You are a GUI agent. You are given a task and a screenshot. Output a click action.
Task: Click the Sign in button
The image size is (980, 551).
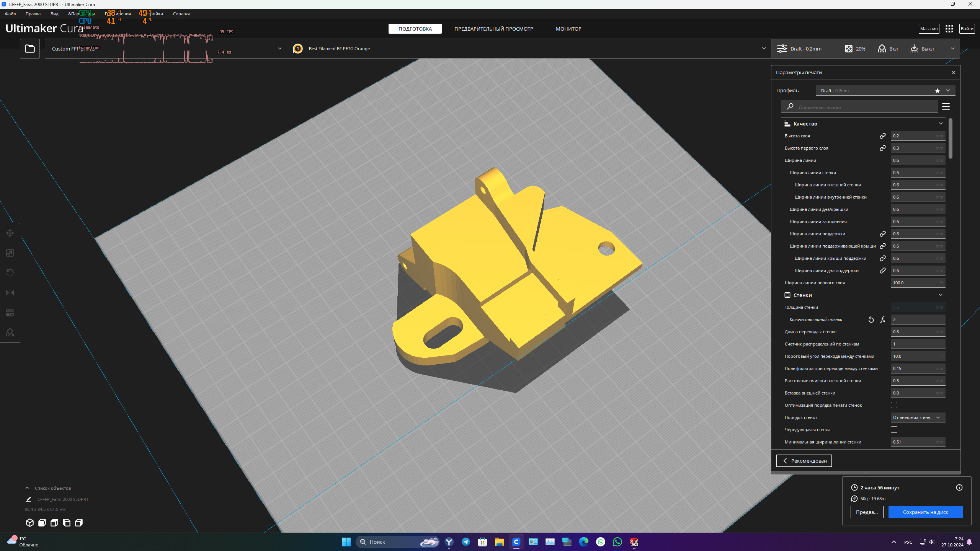tap(967, 29)
